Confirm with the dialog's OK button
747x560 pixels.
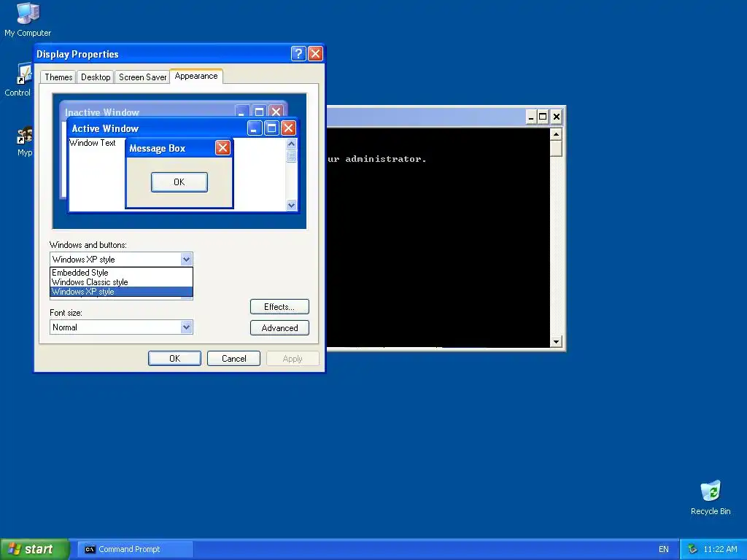coord(174,359)
